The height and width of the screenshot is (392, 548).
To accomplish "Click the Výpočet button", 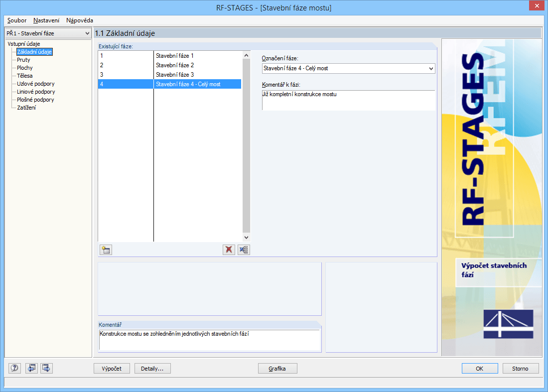I will point(112,369).
